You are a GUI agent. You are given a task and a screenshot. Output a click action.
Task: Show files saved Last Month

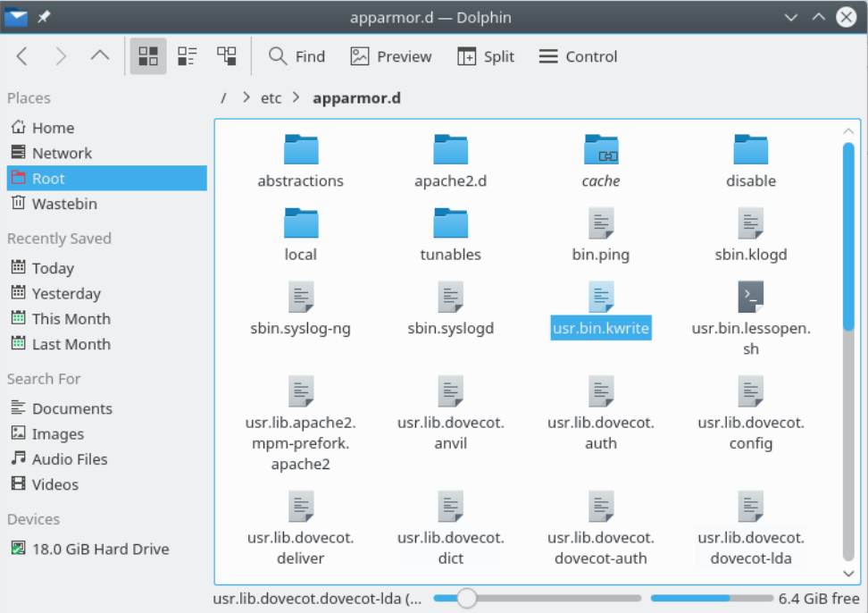(x=107, y=344)
